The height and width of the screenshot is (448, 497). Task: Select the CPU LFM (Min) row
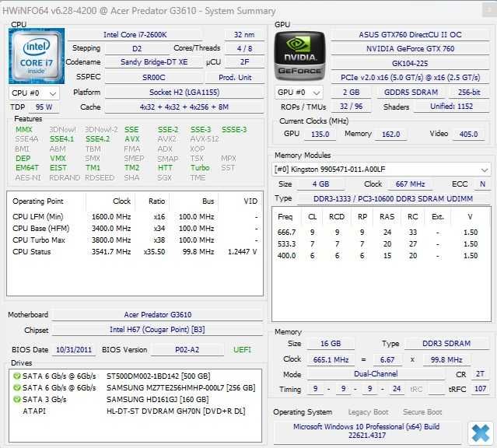(135, 217)
